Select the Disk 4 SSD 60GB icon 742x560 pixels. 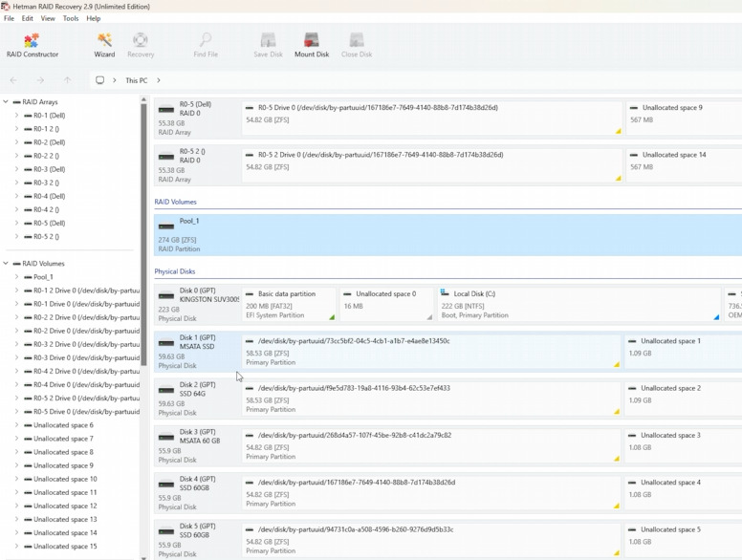point(166,485)
